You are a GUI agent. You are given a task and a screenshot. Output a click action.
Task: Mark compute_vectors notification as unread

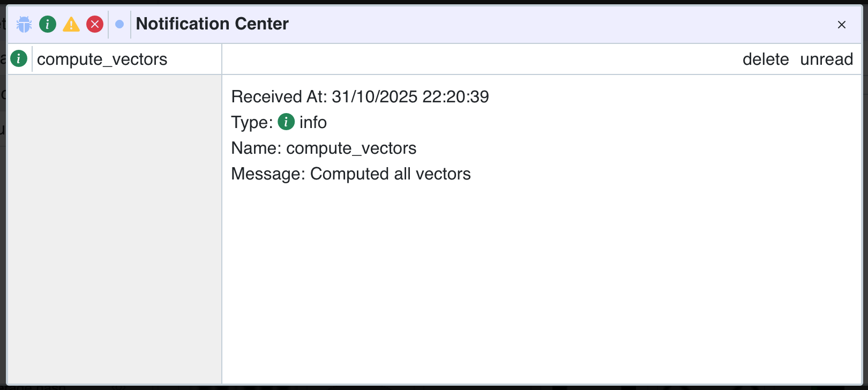pyautogui.click(x=826, y=59)
